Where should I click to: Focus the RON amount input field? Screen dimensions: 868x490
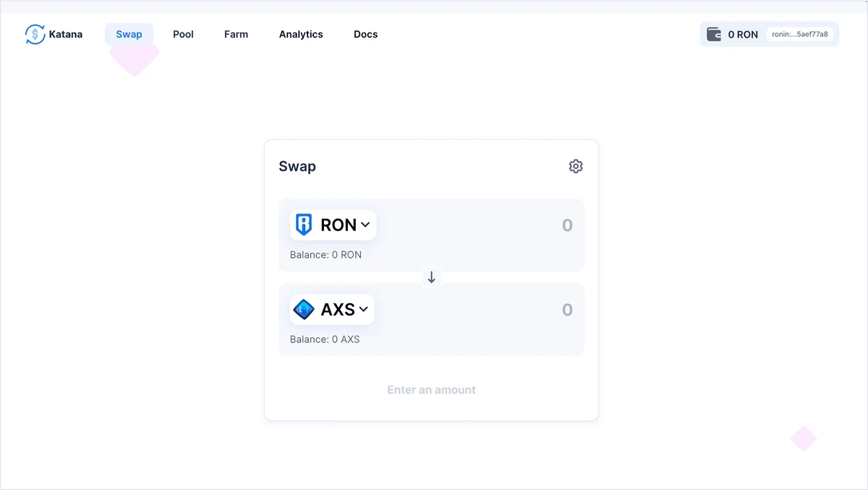[506, 225]
